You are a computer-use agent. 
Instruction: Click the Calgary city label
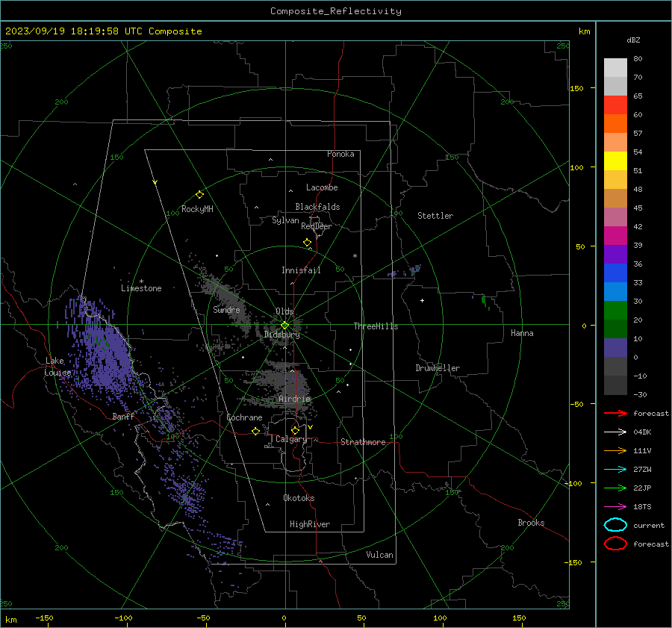(x=291, y=439)
